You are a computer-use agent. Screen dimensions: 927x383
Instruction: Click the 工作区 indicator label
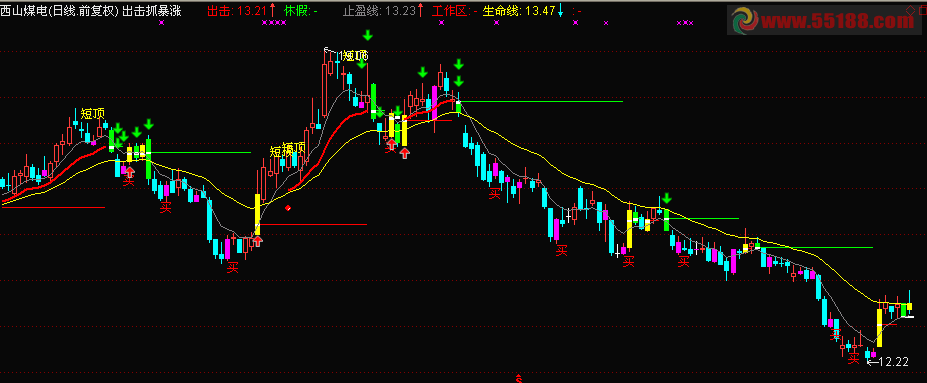(450, 11)
